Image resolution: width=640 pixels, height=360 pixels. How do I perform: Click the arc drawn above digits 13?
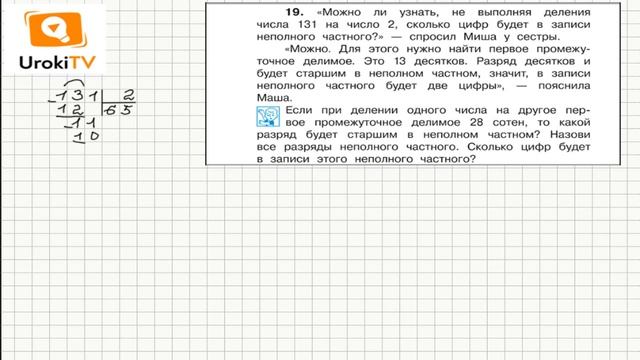74,84
